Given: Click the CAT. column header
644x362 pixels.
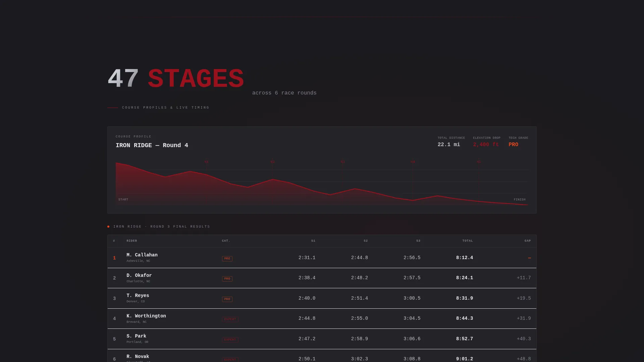Looking at the screenshot, I should [x=226, y=241].
